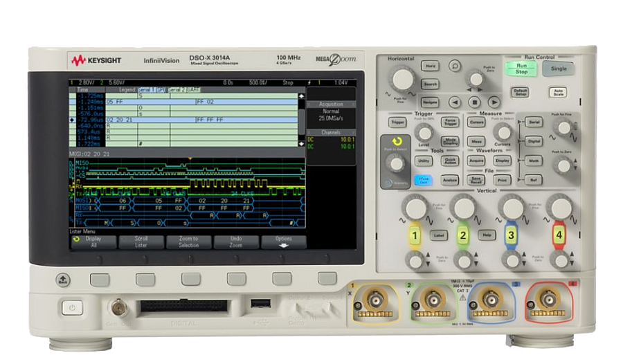
Task: Select the Serial 2 (UART) legend tab
Action: 184,90
